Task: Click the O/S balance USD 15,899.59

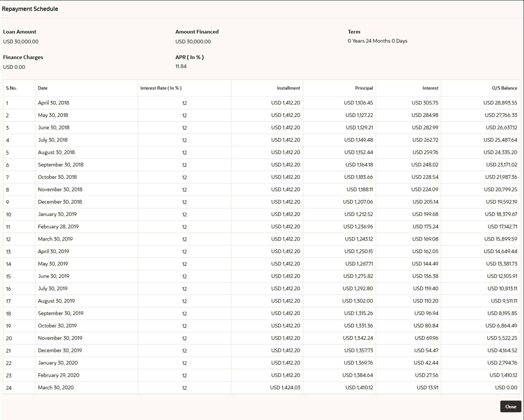Action: coord(500,239)
